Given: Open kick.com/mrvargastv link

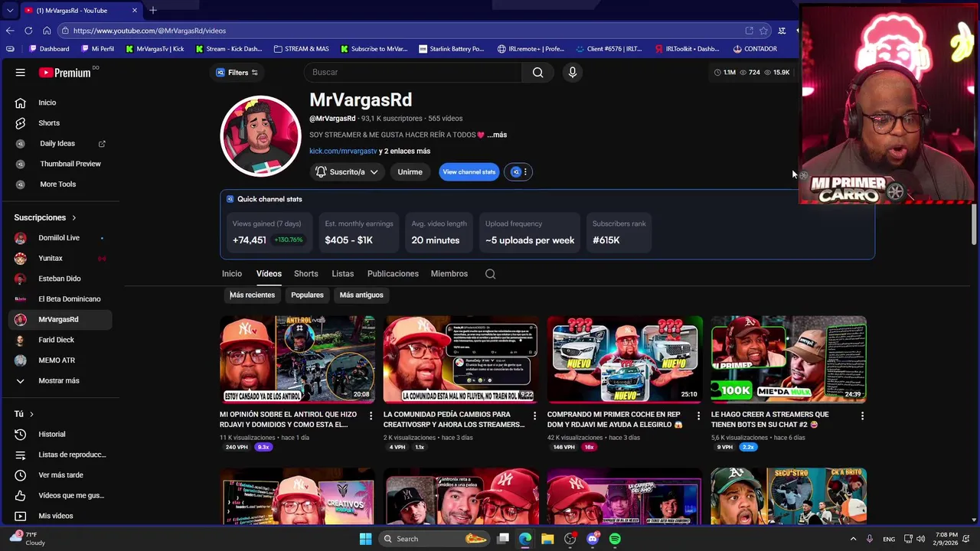Looking at the screenshot, I should [343, 152].
